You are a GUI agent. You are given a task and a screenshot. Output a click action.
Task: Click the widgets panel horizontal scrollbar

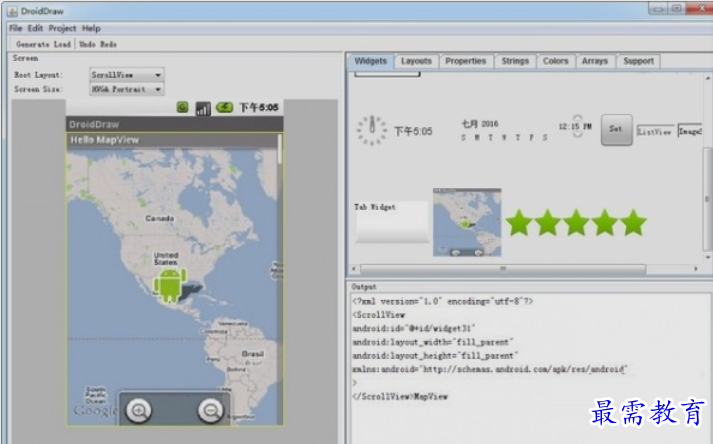[502, 269]
